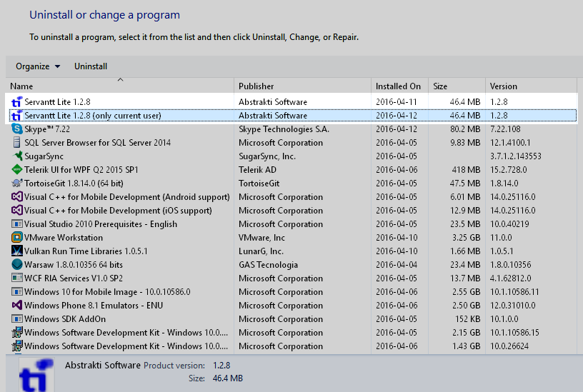Select WCF RIA Services V1.0 SP2

tap(74, 278)
